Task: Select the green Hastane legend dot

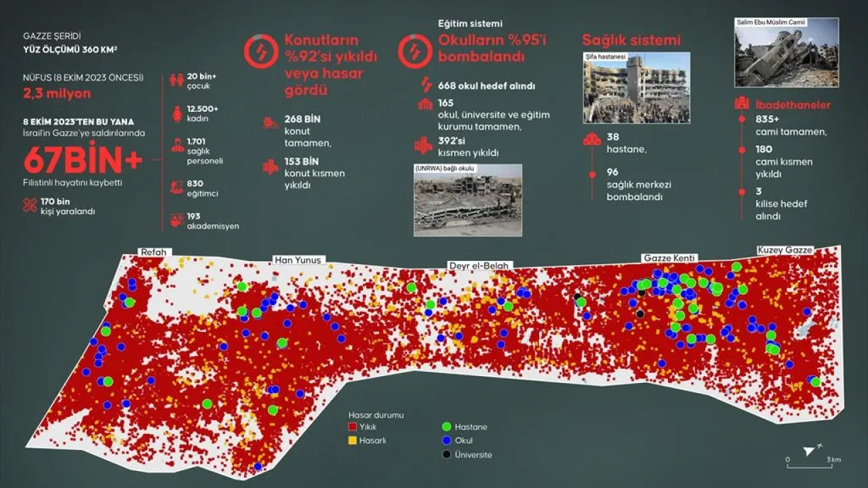Action: coord(446,427)
